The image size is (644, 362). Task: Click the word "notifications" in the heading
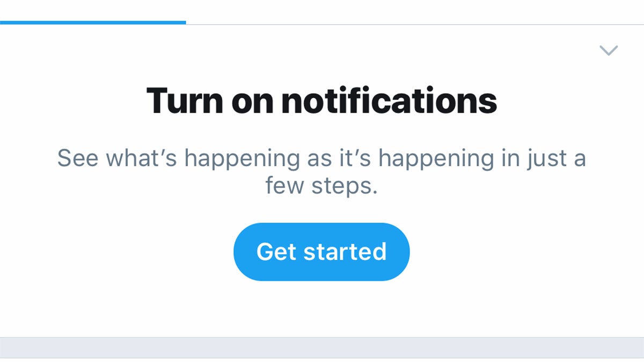[389, 100]
